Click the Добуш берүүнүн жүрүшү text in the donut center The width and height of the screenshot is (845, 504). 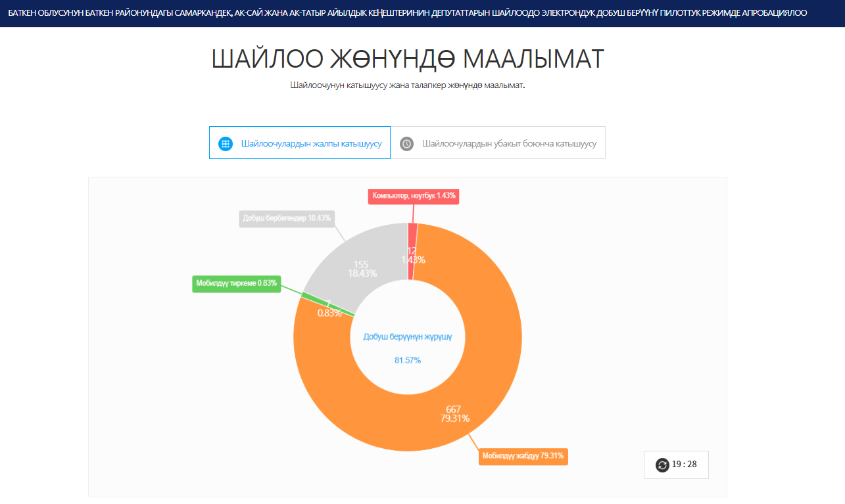click(x=408, y=336)
